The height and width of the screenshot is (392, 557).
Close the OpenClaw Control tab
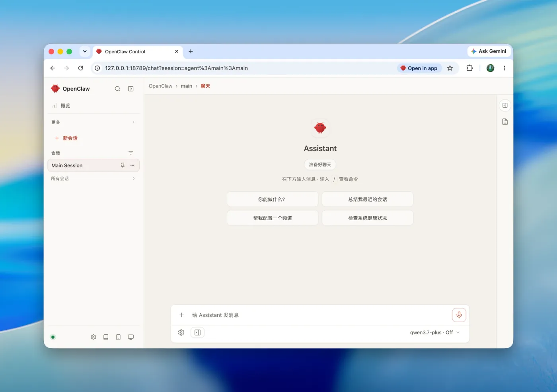tap(177, 51)
